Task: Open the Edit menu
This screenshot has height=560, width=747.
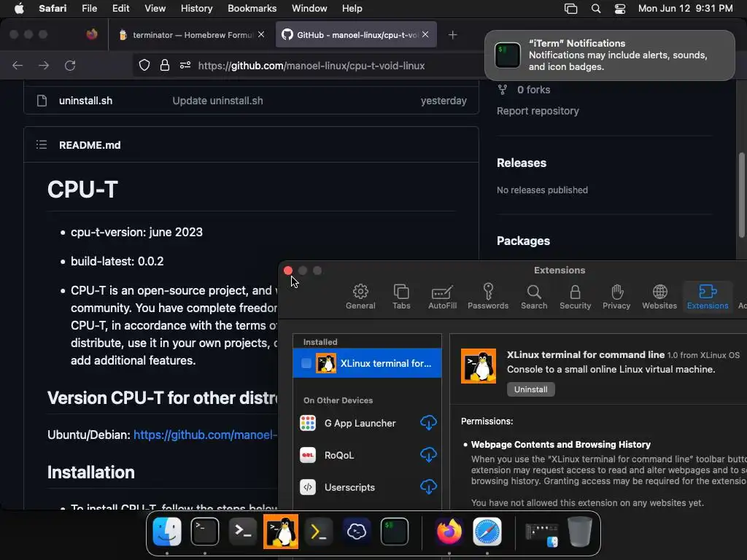Action: coord(120,8)
